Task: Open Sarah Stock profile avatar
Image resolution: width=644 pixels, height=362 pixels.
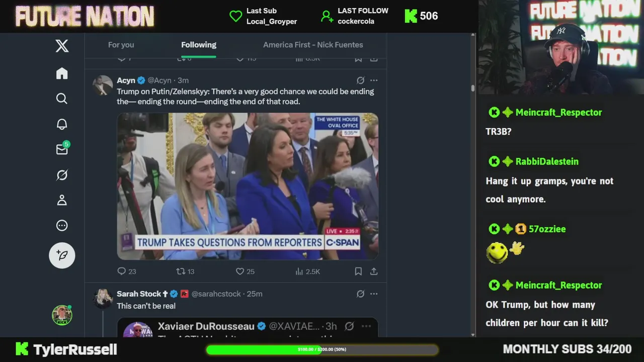Action: point(103,299)
